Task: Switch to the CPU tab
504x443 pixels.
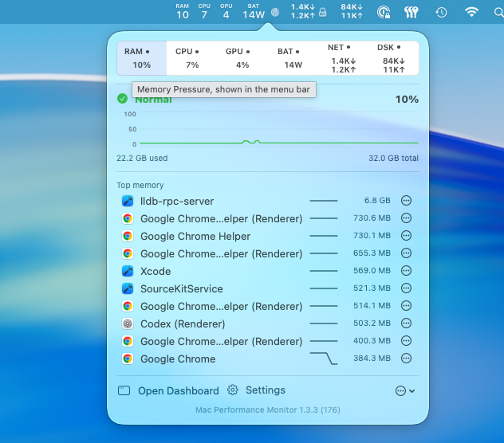Action: pyautogui.click(x=192, y=58)
